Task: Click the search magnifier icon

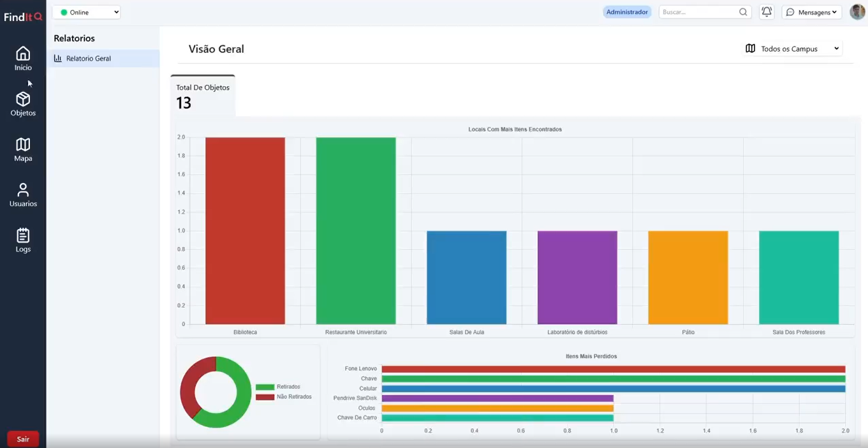Action: tap(743, 12)
